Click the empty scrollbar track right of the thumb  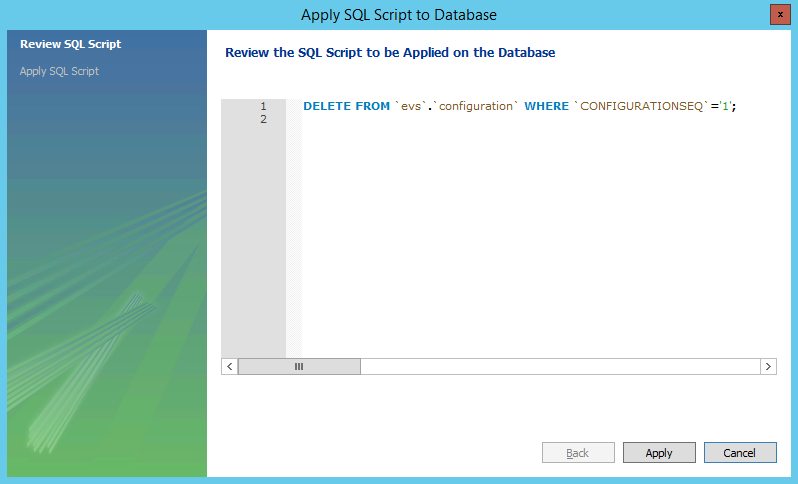(558, 367)
